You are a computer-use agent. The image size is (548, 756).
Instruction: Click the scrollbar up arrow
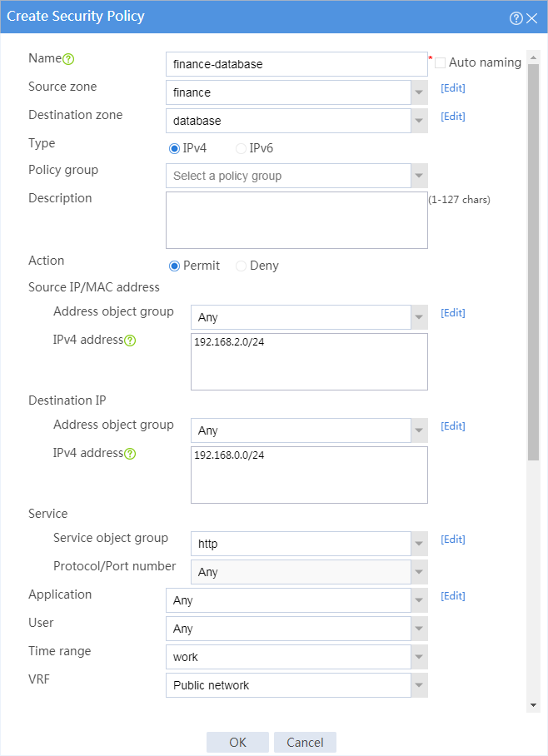pyautogui.click(x=533, y=57)
